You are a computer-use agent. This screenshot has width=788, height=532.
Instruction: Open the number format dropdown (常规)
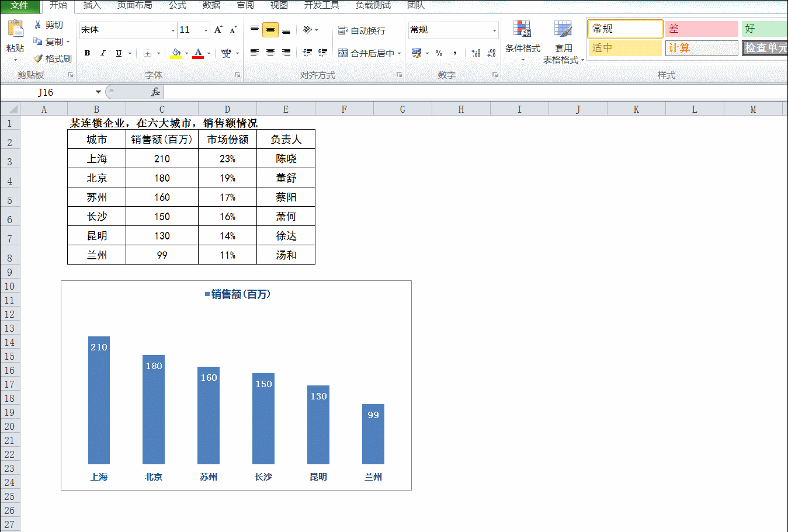click(494, 30)
